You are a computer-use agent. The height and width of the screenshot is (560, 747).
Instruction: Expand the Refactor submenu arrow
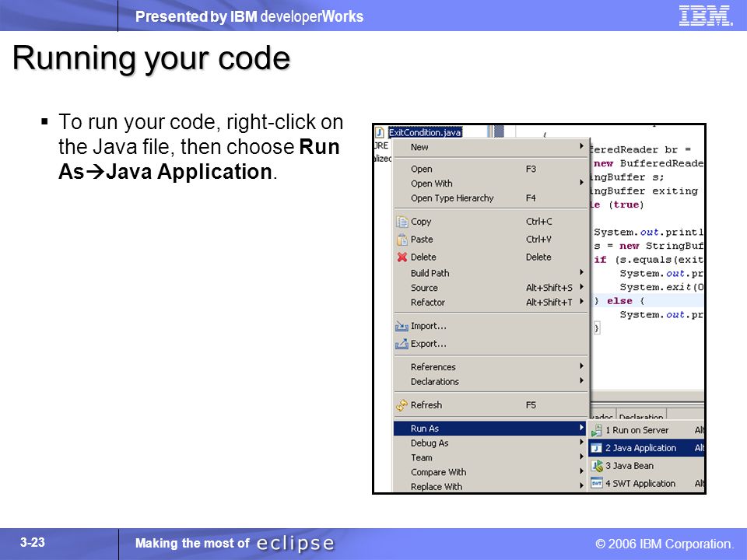click(x=581, y=302)
